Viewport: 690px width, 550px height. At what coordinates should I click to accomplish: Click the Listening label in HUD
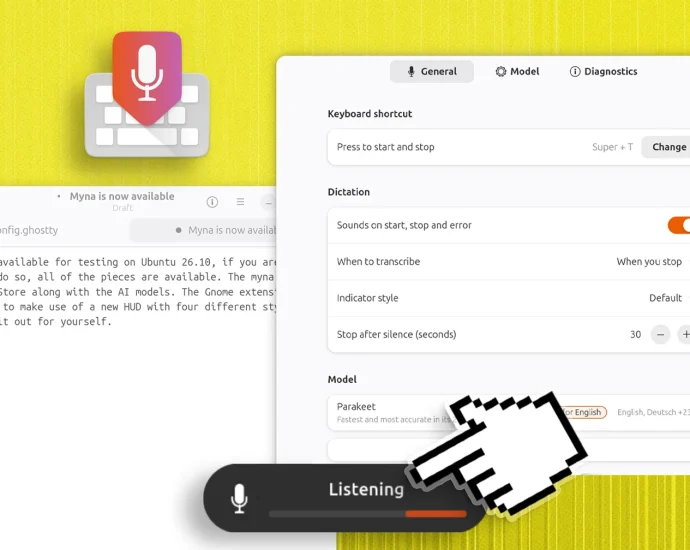(366, 489)
